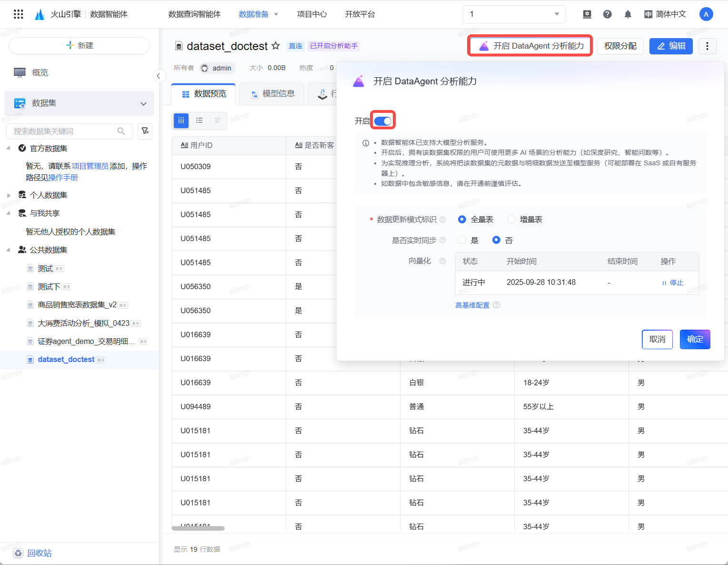Image resolution: width=728 pixels, height=565 pixels.
Task: Switch to the 模型信息 tab
Action: [x=273, y=94]
